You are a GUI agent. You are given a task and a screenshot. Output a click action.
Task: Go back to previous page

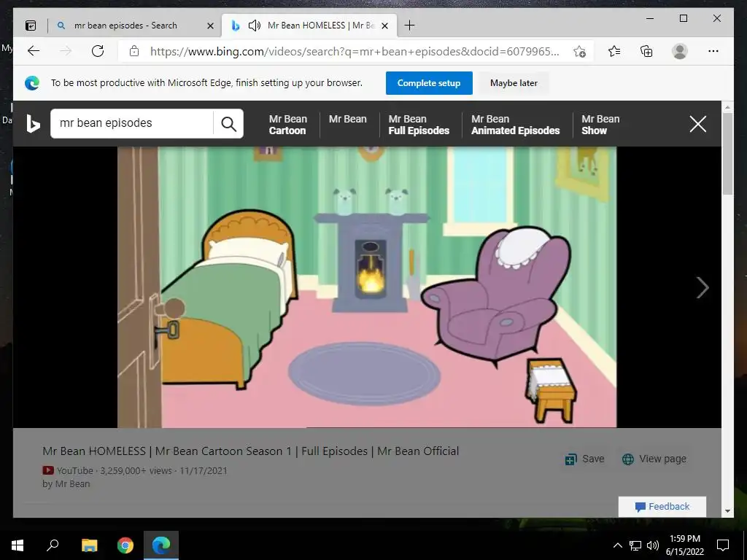pyautogui.click(x=34, y=51)
